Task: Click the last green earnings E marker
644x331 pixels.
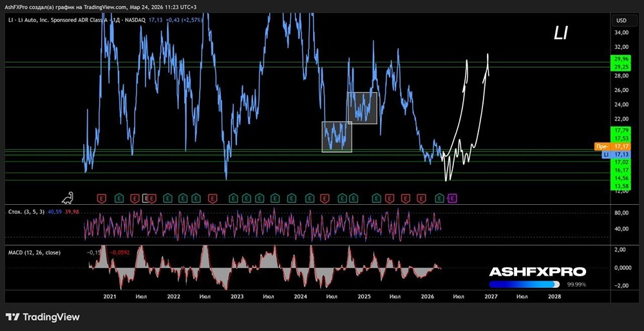Action: pyautogui.click(x=440, y=198)
